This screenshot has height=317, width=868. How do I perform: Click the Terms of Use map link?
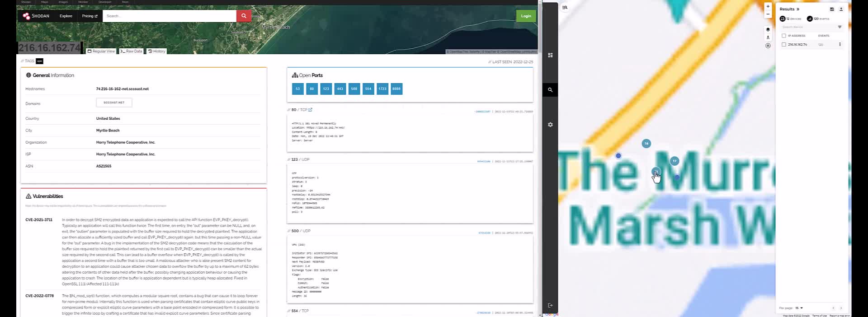pyautogui.click(x=819, y=316)
